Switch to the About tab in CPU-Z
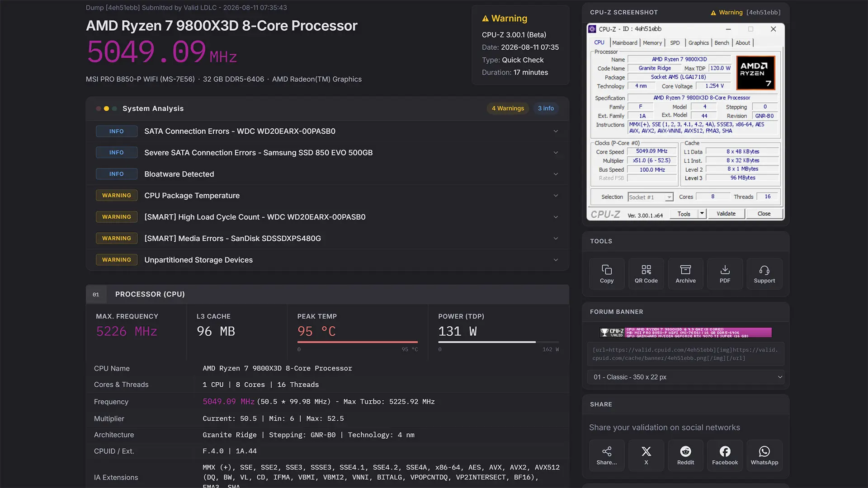Viewport: 868px width, 488px height. (742, 43)
